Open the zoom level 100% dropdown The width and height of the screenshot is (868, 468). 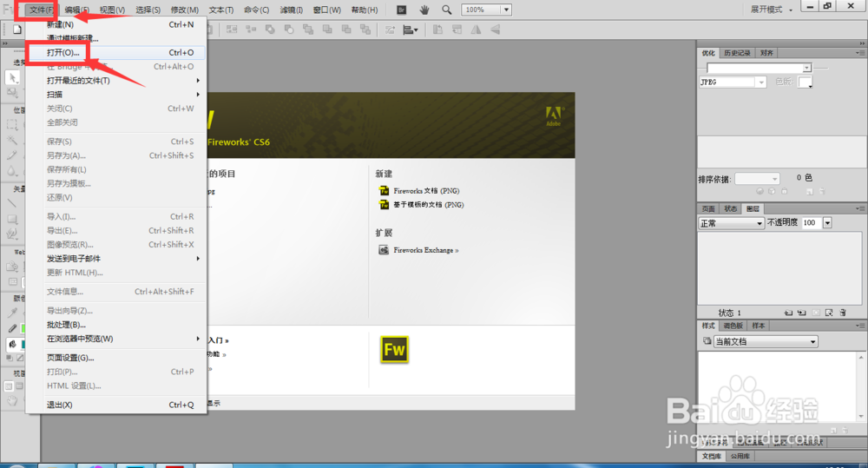pos(506,10)
